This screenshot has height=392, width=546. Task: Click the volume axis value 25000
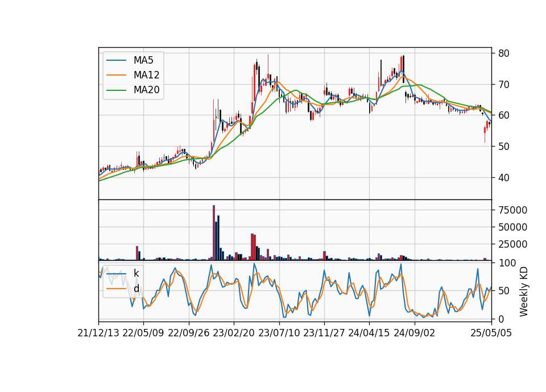pyautogui.click(x=512, y=244)
